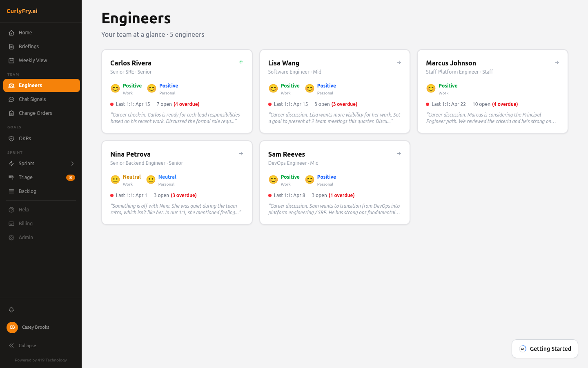Click the green up arrow on Carlos Rivera card
This screenshot has width=588, height=368.
pos(241,63)
